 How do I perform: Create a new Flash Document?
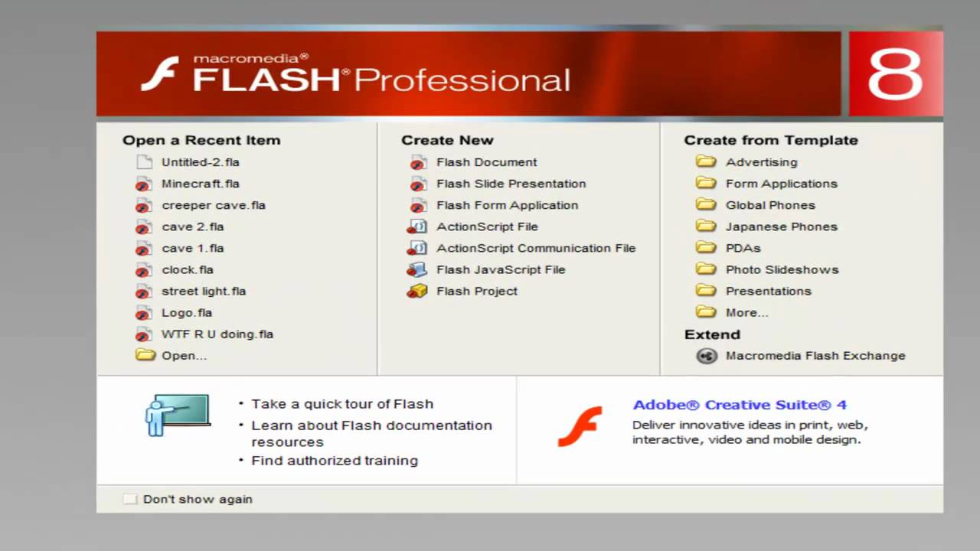click(x=487, y=162)
